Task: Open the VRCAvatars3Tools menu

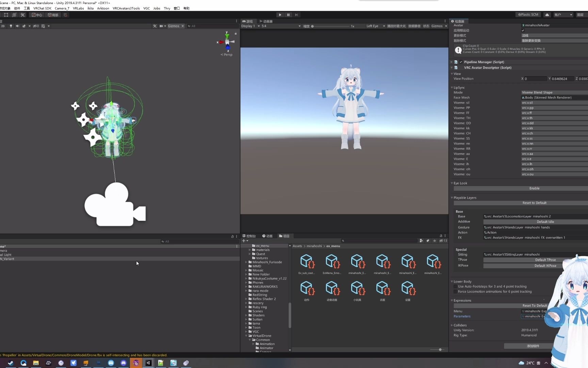Action: coord(126,8)
